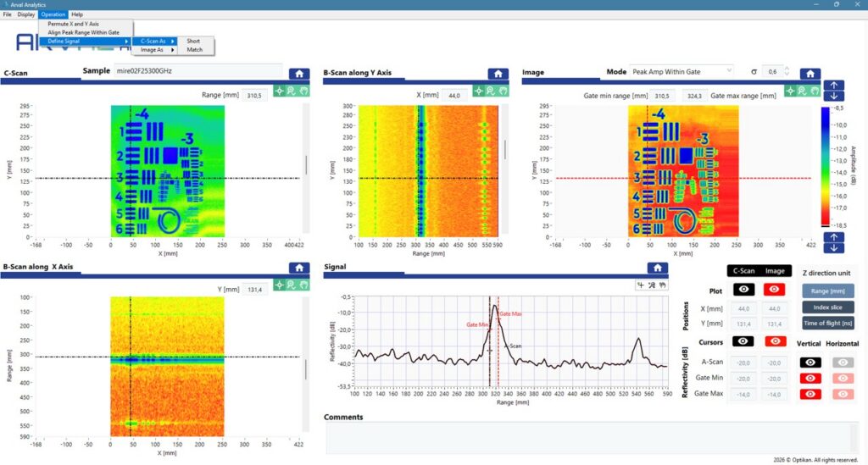Click the Y [mm] field of B-Scan along X
This screenshot has width=868, height=465.
(255, 289)
